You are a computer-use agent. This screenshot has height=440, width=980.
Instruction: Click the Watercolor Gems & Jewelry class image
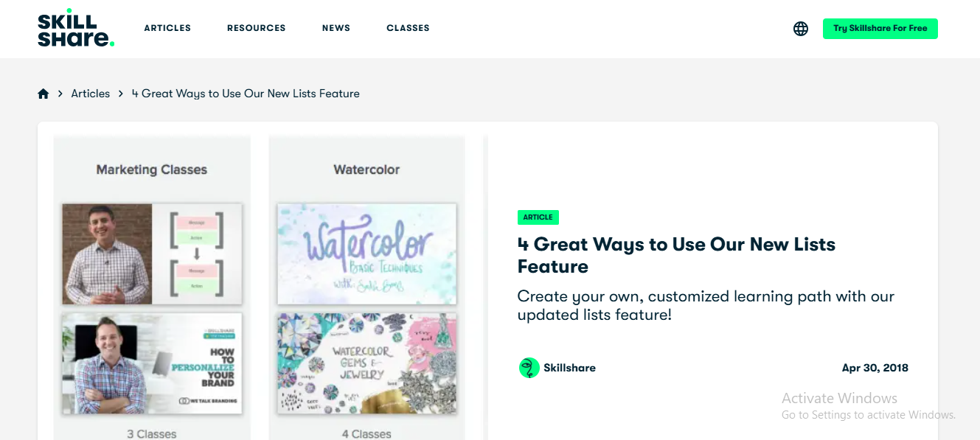366,363
